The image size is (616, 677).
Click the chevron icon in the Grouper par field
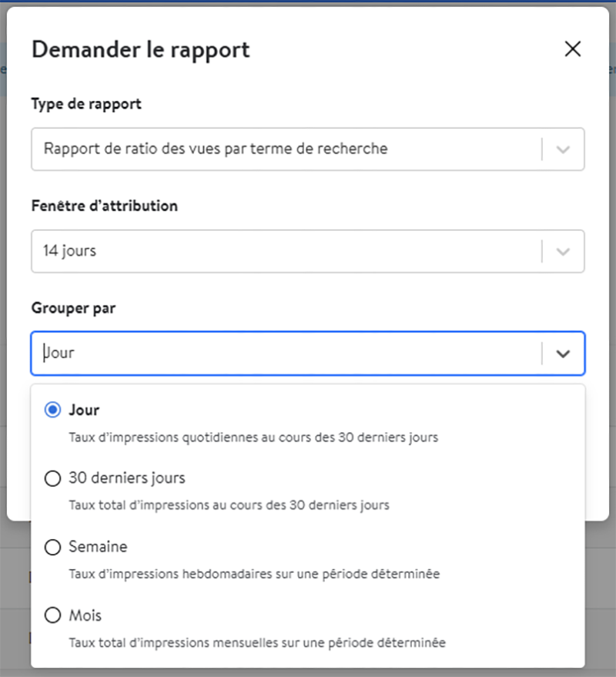coord(564,353)
